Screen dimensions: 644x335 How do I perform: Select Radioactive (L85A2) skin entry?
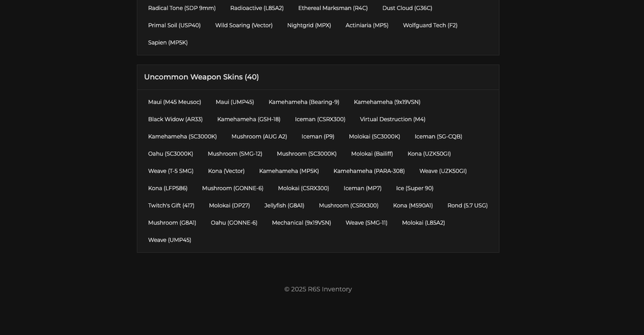(x=257, y=8)
